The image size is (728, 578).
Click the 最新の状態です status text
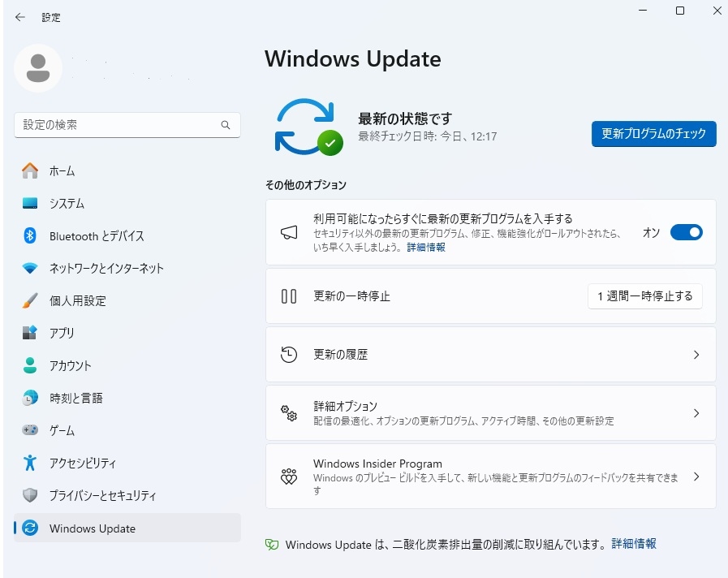(x=404, y=119)
